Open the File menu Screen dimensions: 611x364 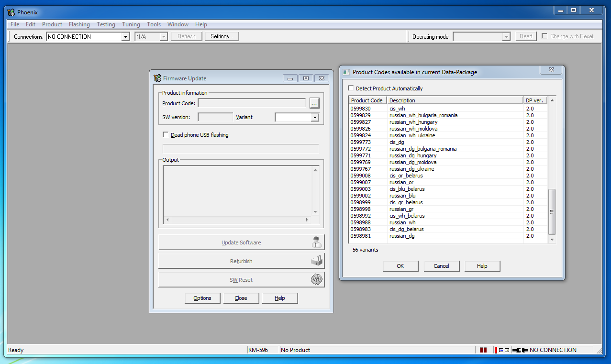coord(15,24)
